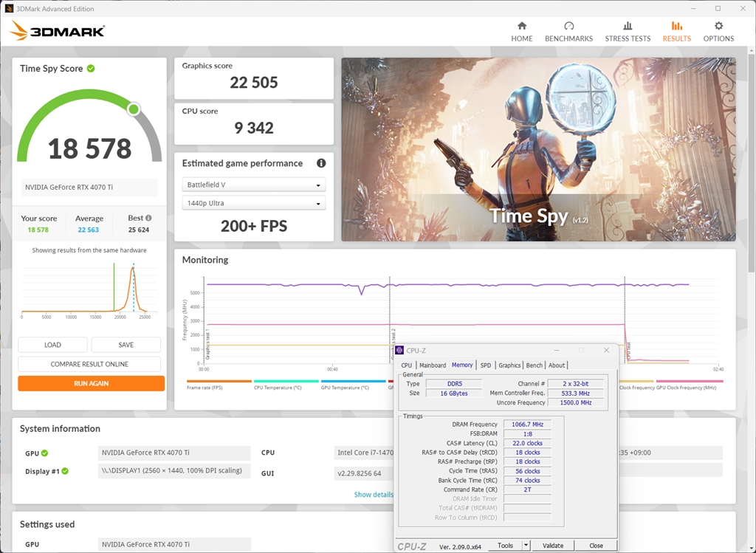Open the About tab in CPU-Z
Image resolution: width=756 pixels, height=553 pixels.
pyautogui.click(x=557, y=365)
